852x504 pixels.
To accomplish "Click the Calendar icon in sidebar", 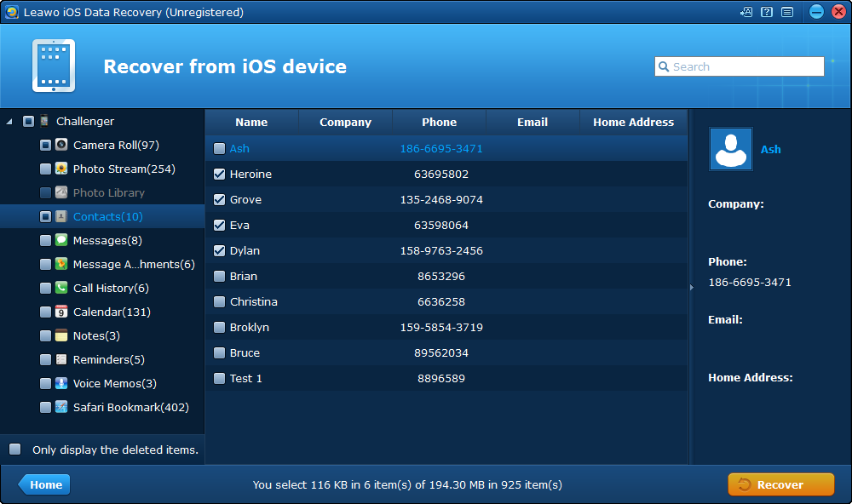I will coord(61,312).
